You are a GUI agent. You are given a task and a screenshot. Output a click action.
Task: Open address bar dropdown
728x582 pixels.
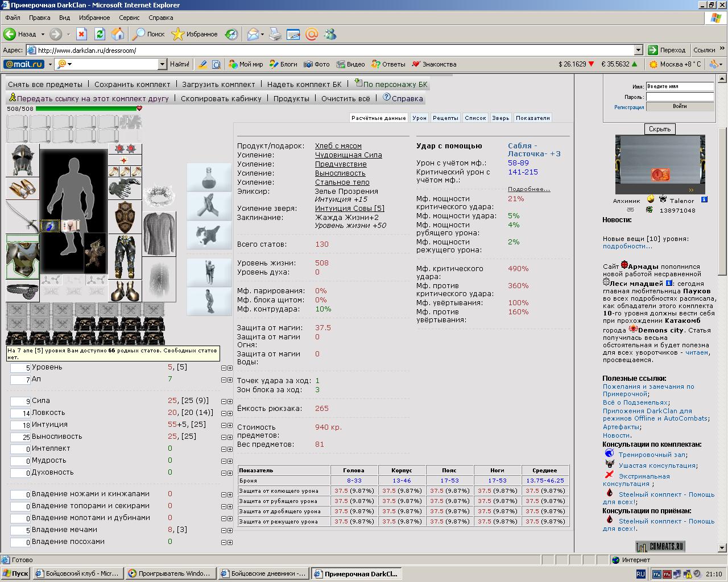[638, 50]
